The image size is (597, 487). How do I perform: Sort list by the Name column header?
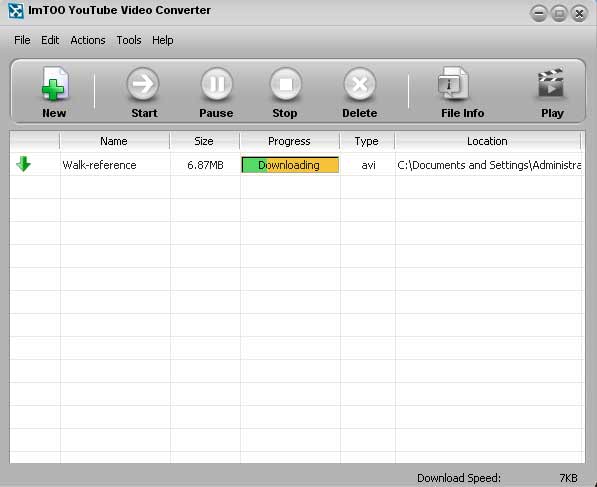[115, 141]
